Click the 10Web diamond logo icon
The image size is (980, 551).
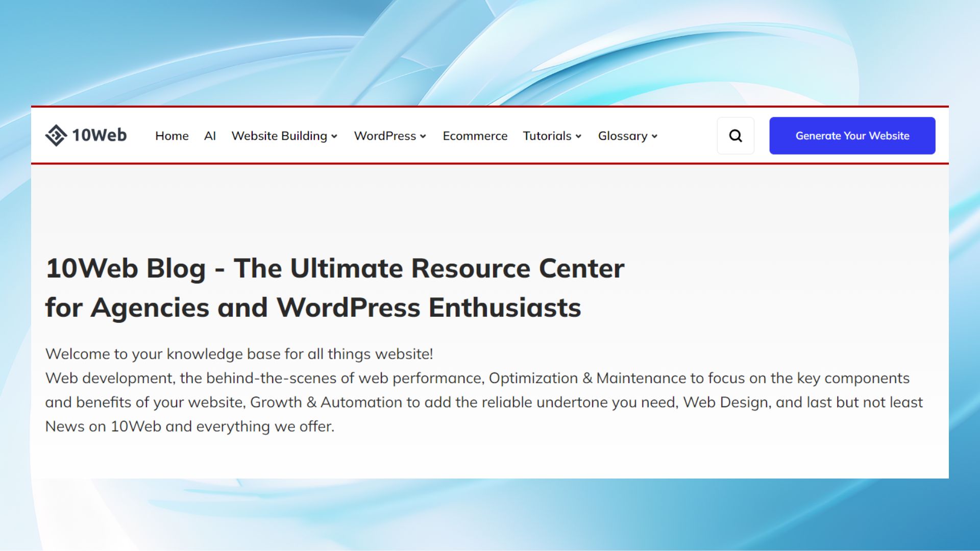pyautogui.click(x=56, y=135)
